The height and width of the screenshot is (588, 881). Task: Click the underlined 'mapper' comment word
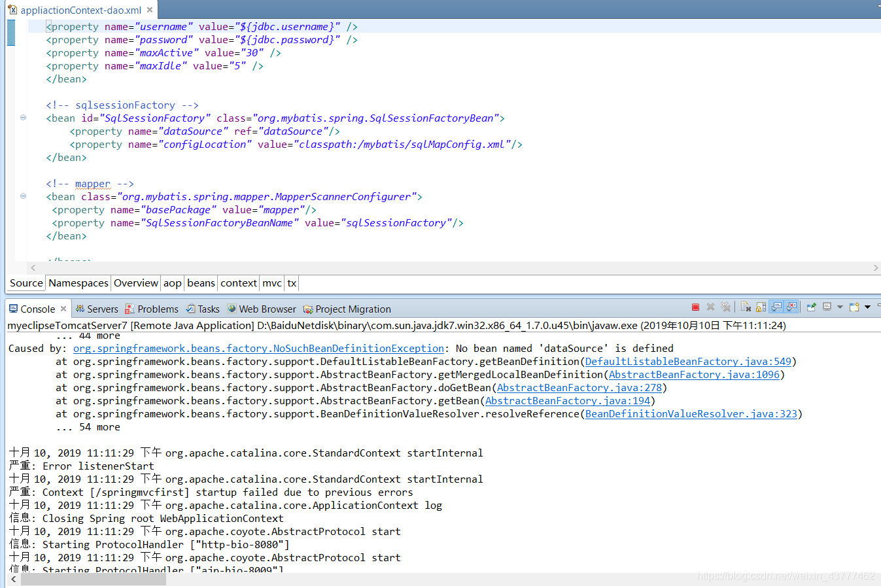[x=93, y=184]
